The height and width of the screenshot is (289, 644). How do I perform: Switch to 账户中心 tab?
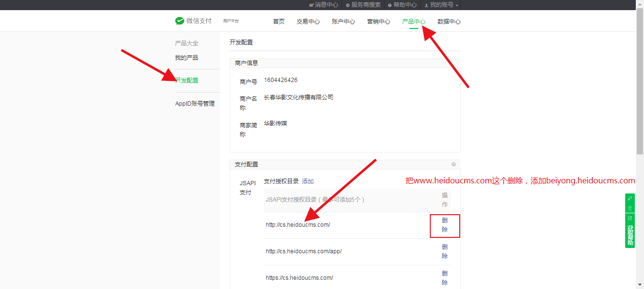[343, 22]
